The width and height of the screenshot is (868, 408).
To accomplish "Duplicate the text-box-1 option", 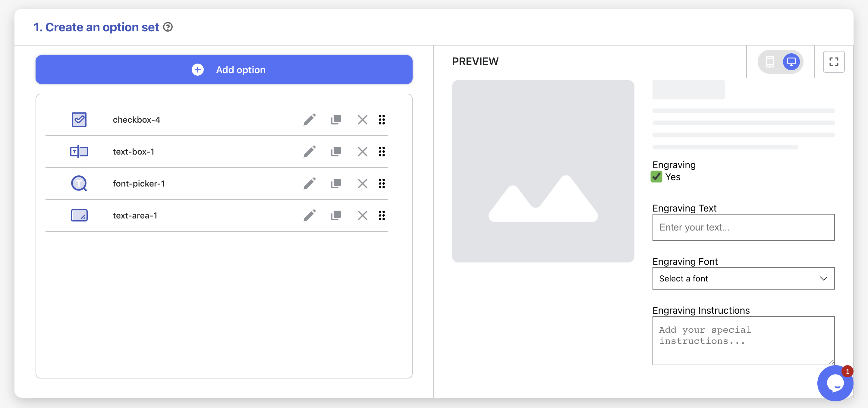I will [336, 152].
